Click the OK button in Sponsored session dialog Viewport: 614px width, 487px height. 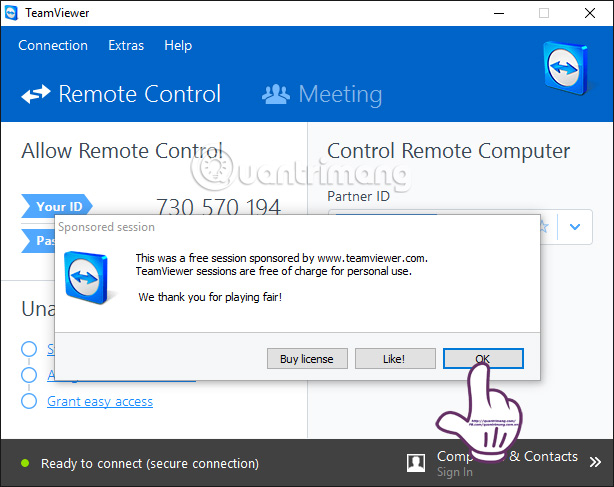coord(483,359)
